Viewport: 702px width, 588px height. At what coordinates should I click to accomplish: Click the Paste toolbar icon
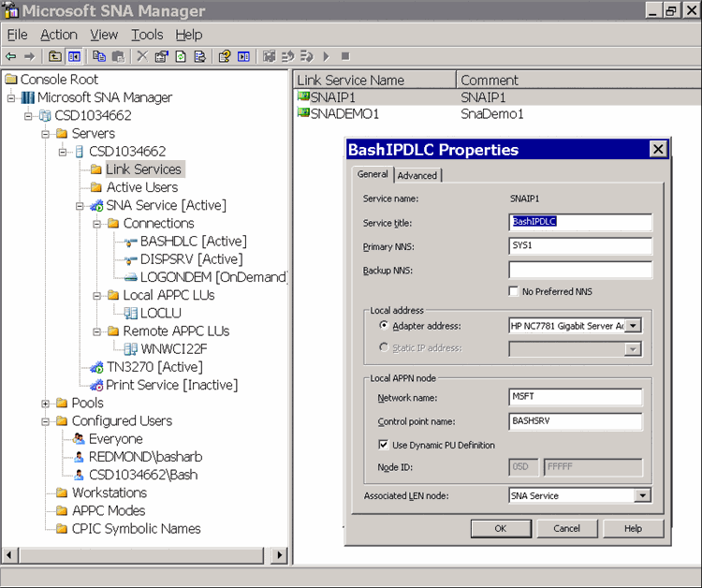pos(118,56)
